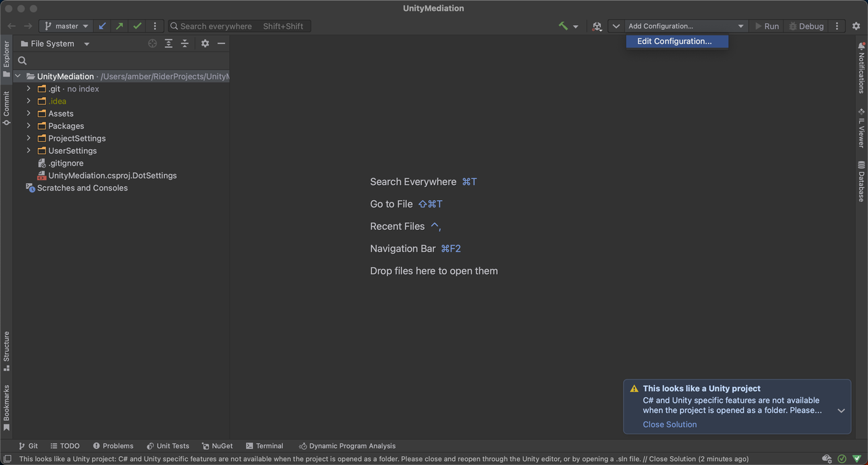The height and width of the screenshot is (465, 868).
Task: Expand the Assets folder
Action: tap(28, 113)
